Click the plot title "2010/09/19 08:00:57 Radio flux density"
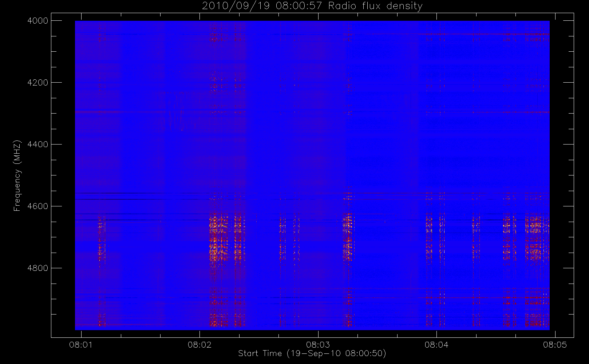 pos(312,6)
